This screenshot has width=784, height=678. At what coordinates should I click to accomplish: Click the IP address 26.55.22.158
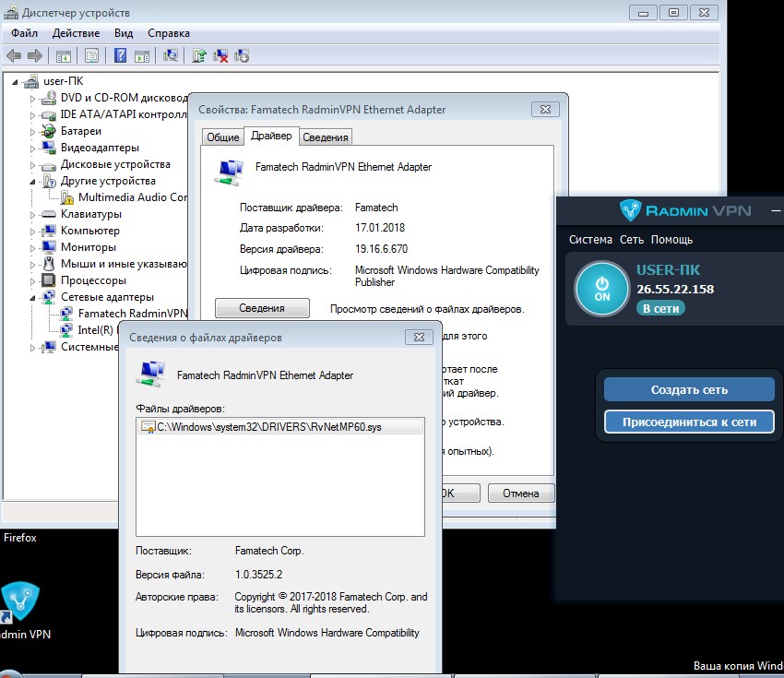(x=675, y=289)
